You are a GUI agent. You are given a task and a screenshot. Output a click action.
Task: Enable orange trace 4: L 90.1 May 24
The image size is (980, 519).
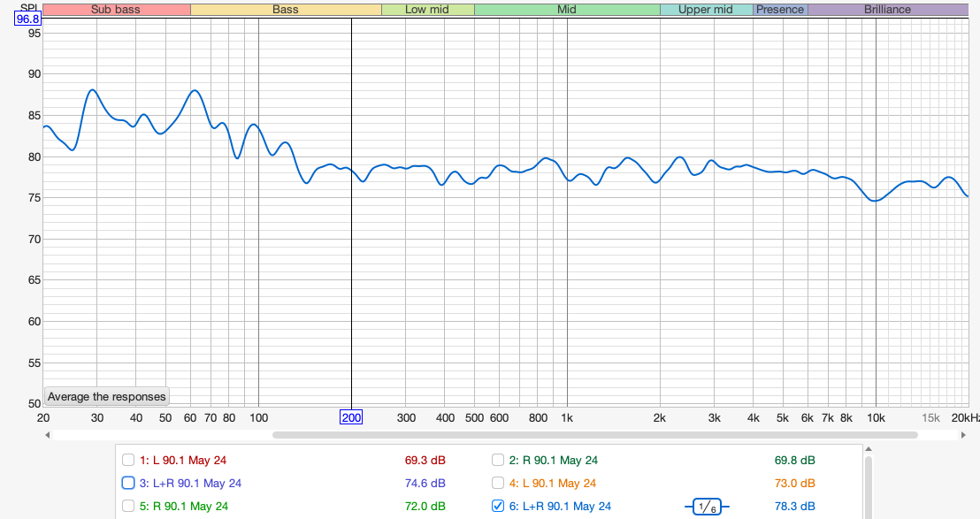pos(497,483)
